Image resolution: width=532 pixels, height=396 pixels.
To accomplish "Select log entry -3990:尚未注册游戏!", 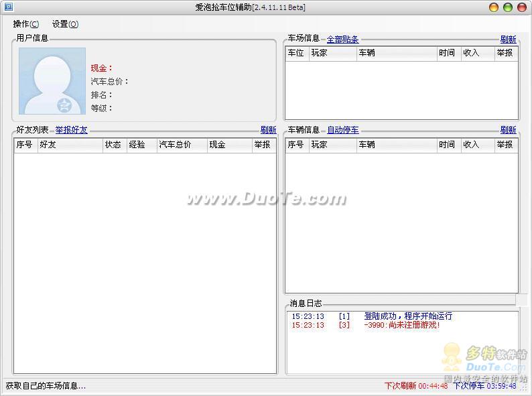I will click(x=402, y=325).
